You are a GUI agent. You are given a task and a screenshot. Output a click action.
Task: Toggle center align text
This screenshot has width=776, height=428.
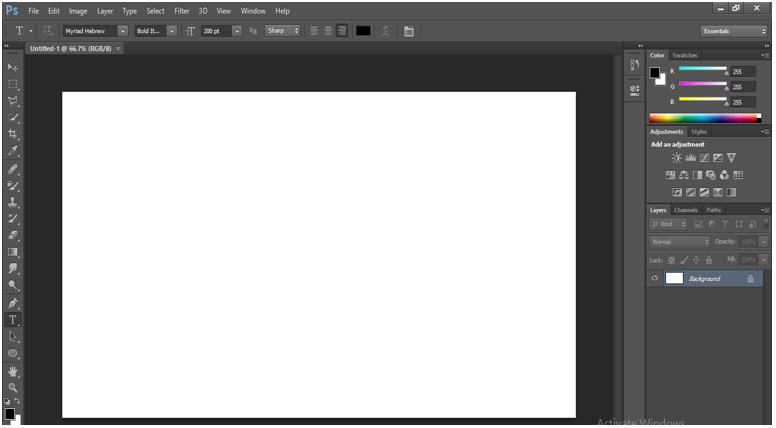(x=328, y=31)
